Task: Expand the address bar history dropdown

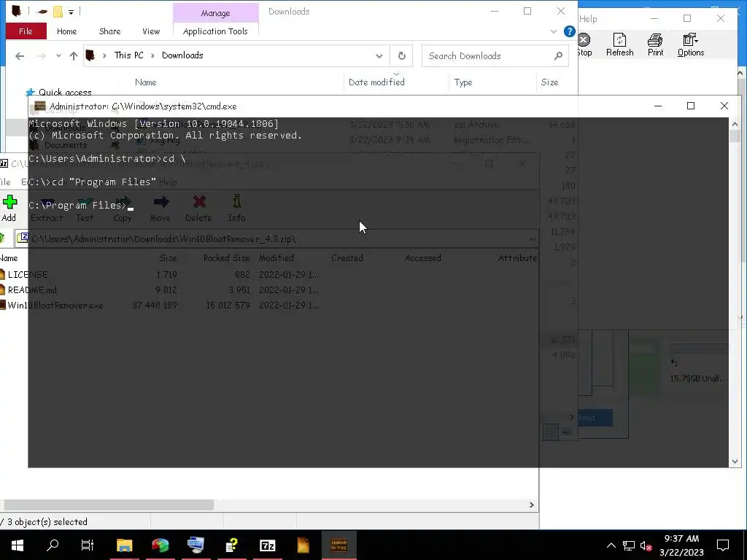Action: 379,55
